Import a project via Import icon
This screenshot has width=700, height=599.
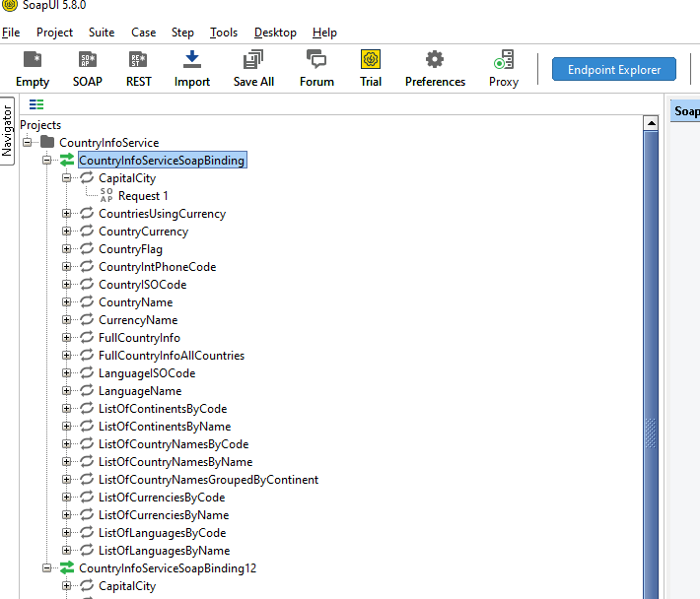coord(192,69)
